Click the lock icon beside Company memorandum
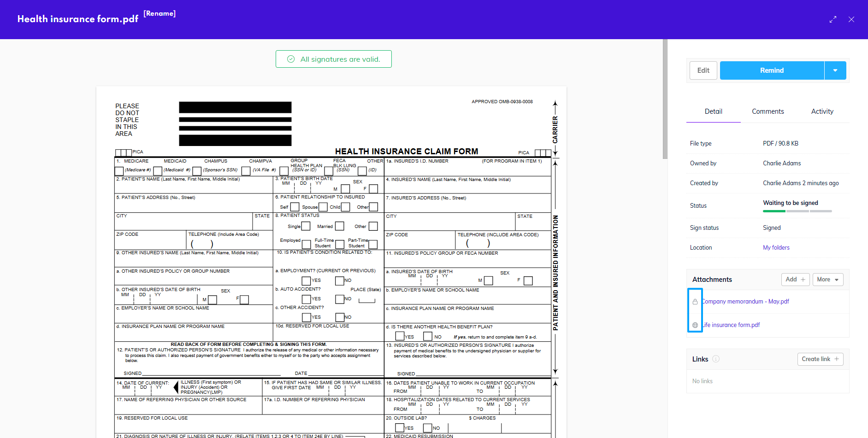This screenshot has width=868, height=438. [695, 302]
